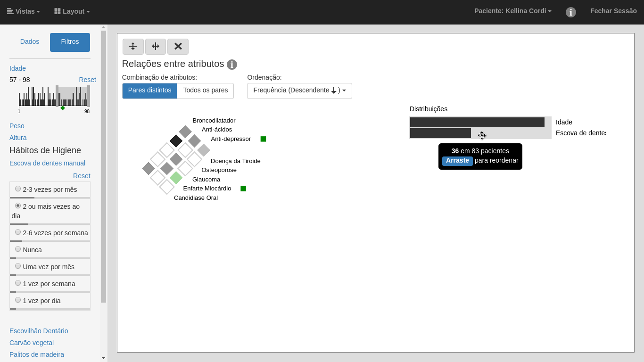The height and width of the screenshot is (362, 644).
Task: Click the Glaucoma label
Action: [206, 180]
